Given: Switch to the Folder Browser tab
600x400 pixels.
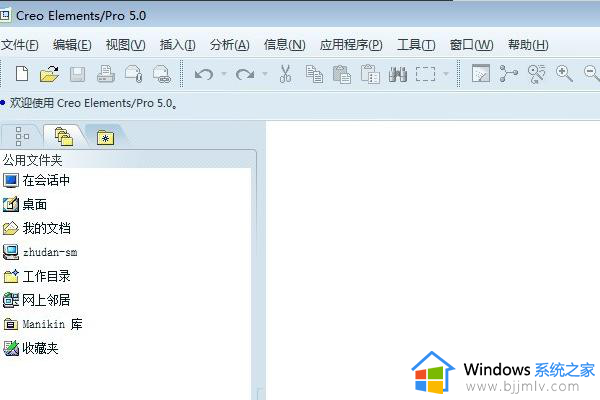Looking at the screenshot, I should click(x=64, y=137).
